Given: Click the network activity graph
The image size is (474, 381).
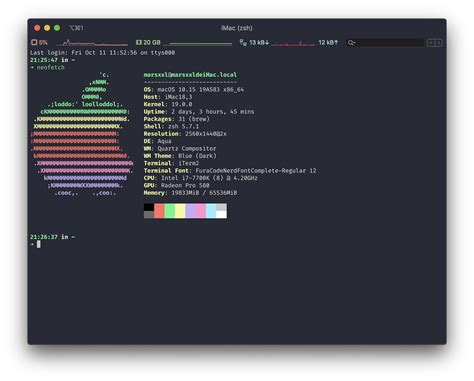Looking at the screenshot, I should coord(293,43).
